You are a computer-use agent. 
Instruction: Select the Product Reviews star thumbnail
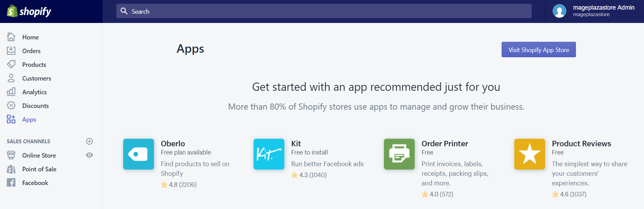(530, 154)
